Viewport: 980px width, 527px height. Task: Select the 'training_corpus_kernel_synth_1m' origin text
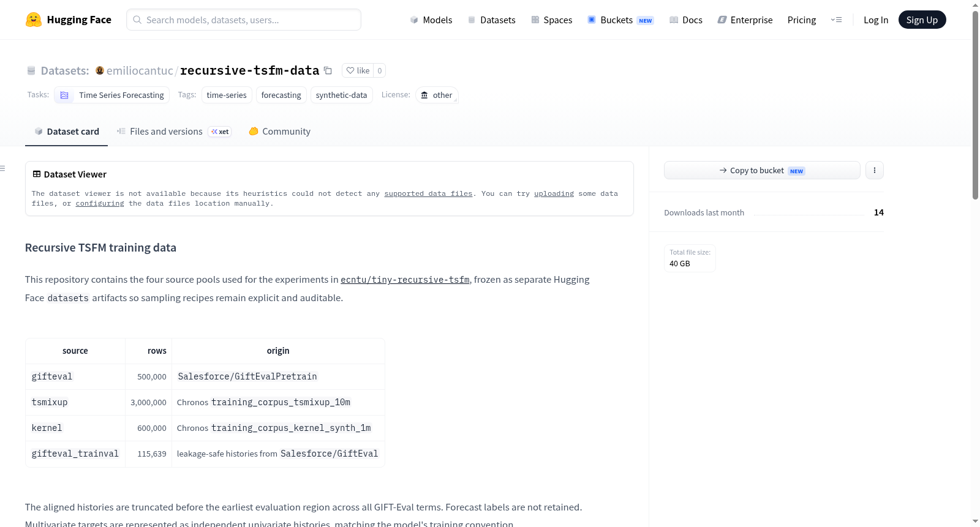click(291, 428)
